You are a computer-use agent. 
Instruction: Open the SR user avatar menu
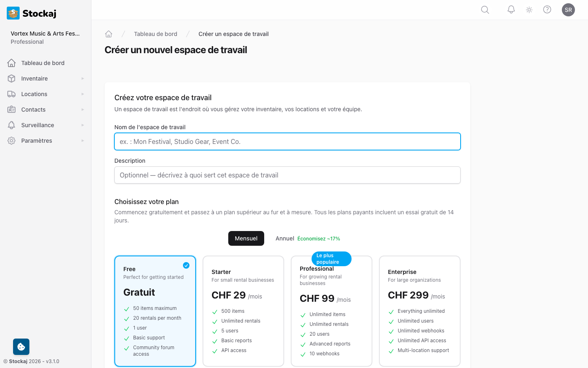tap(568, 10)
